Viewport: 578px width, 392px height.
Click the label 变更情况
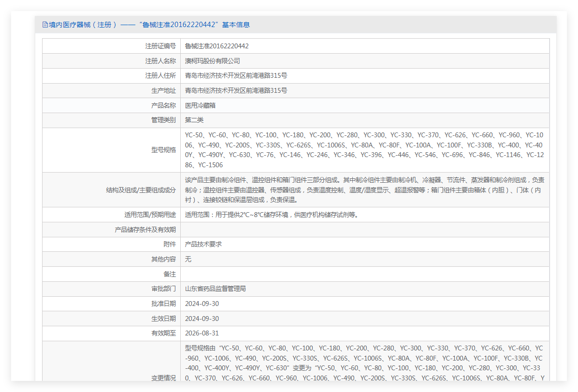pos(163,377)
